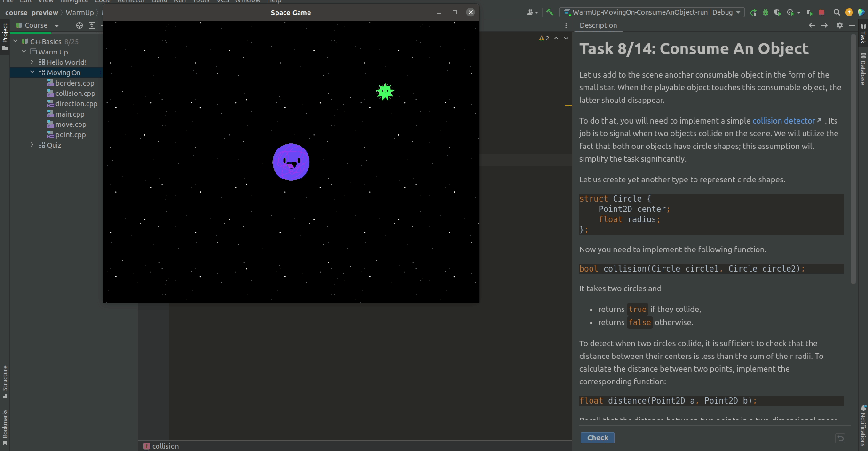This screenshot has width=868, height=451.
Task: Select opened file with crosshair icon in Course panel
Action: [x=79, y=26]
